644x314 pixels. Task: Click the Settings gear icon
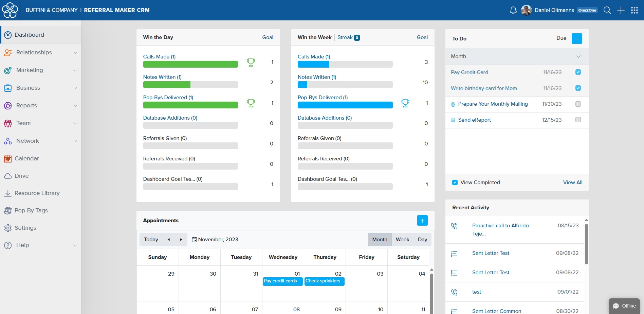(x=8, y=228)
